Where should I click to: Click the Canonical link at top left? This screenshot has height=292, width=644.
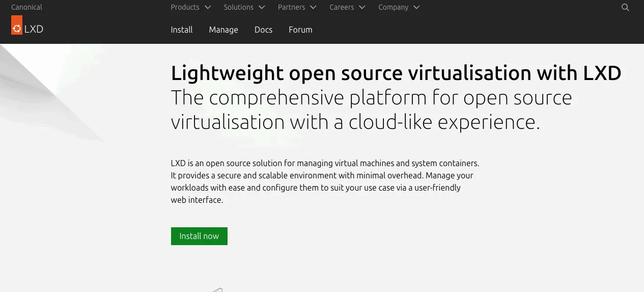[26, 7]
